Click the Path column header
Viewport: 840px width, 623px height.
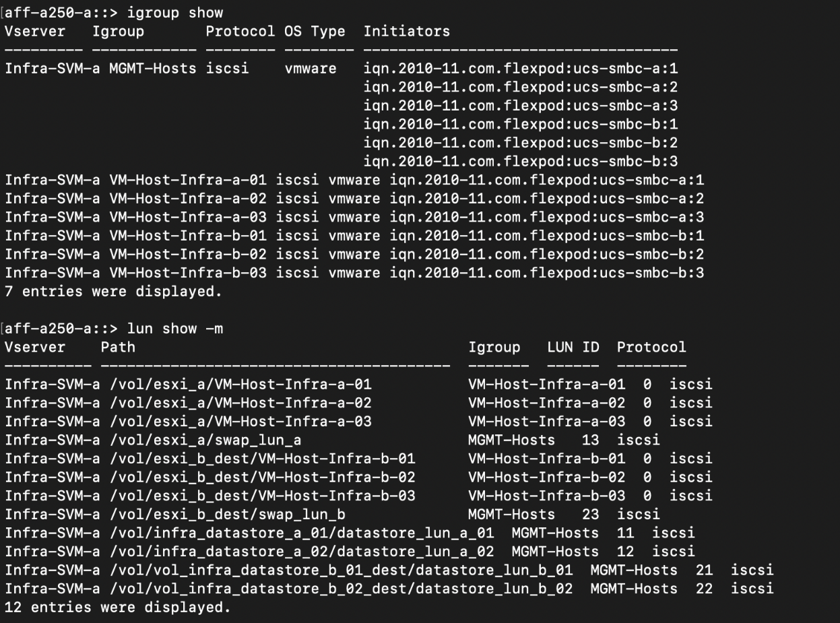[118, 347]
